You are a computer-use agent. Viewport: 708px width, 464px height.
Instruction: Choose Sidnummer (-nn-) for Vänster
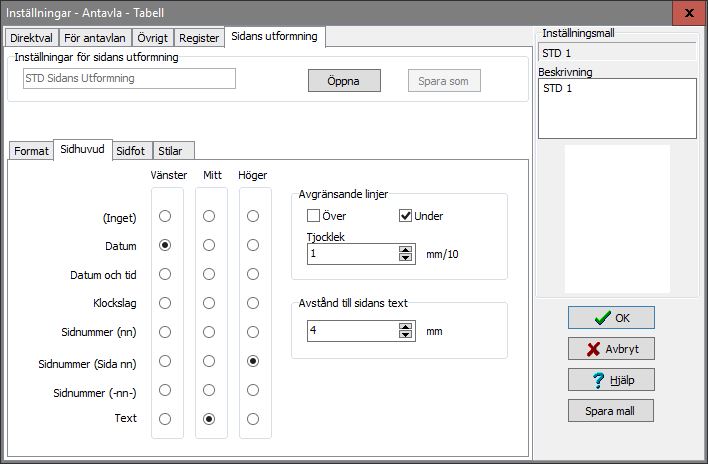point(165,390)
